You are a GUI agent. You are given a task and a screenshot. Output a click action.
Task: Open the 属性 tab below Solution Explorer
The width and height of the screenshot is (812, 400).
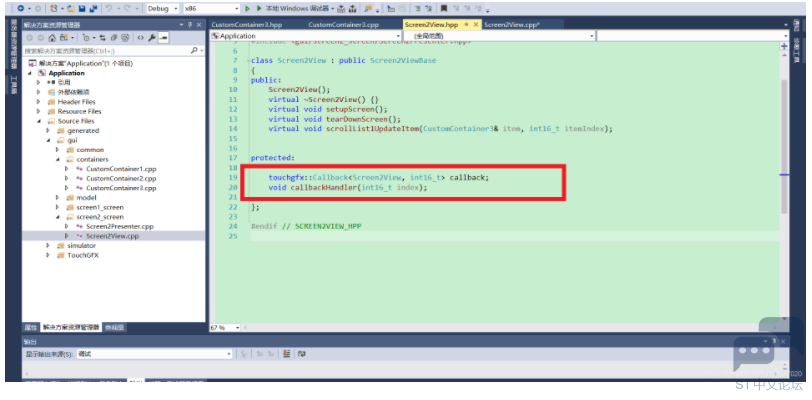(31, 327)
